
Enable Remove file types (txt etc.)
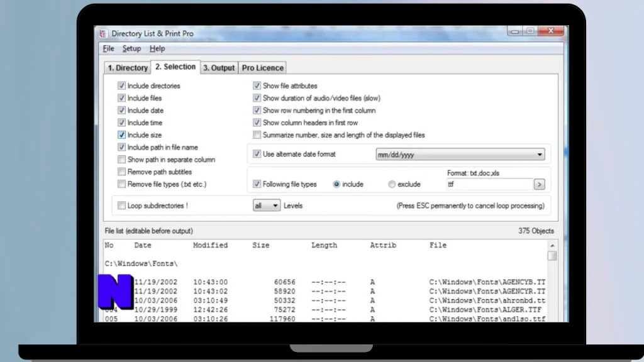pos(121,184)
